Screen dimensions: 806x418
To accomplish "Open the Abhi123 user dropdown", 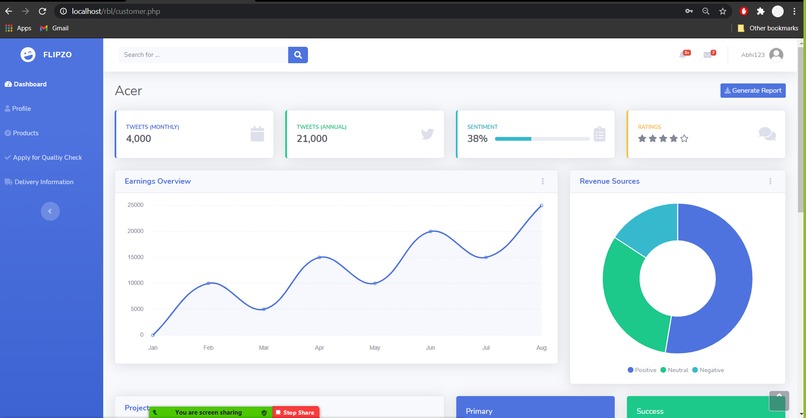I will point(762,54).
